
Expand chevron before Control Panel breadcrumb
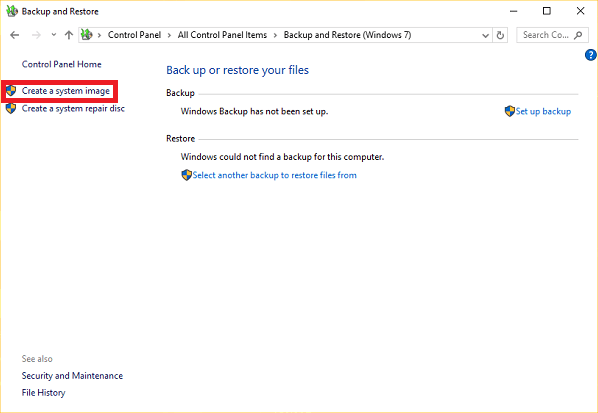[100, 35]
